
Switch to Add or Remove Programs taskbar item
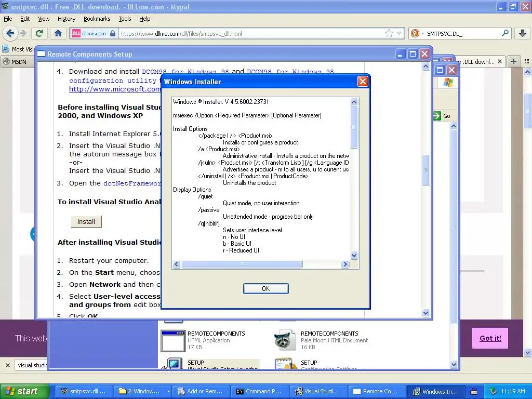tap(201, 391)
